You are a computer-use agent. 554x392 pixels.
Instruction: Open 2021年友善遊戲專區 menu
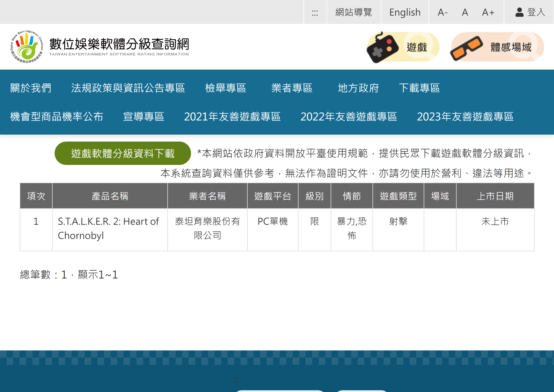point(232,116)
